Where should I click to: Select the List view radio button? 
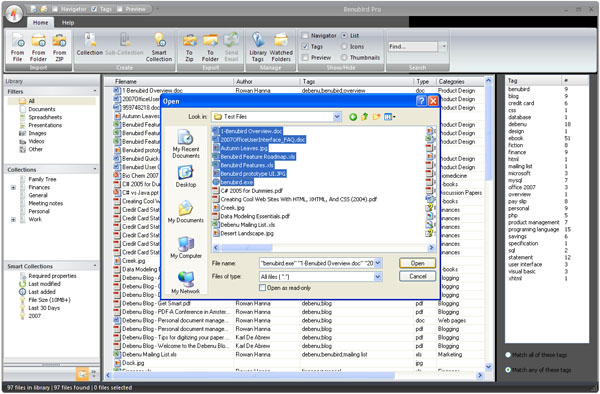point(344,36)
